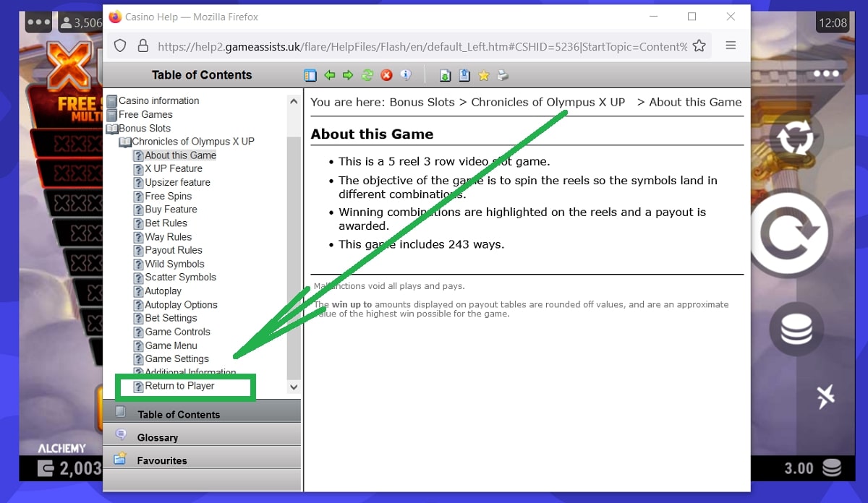
Task: Open Payout Rules topic
Action: [168, 250]
